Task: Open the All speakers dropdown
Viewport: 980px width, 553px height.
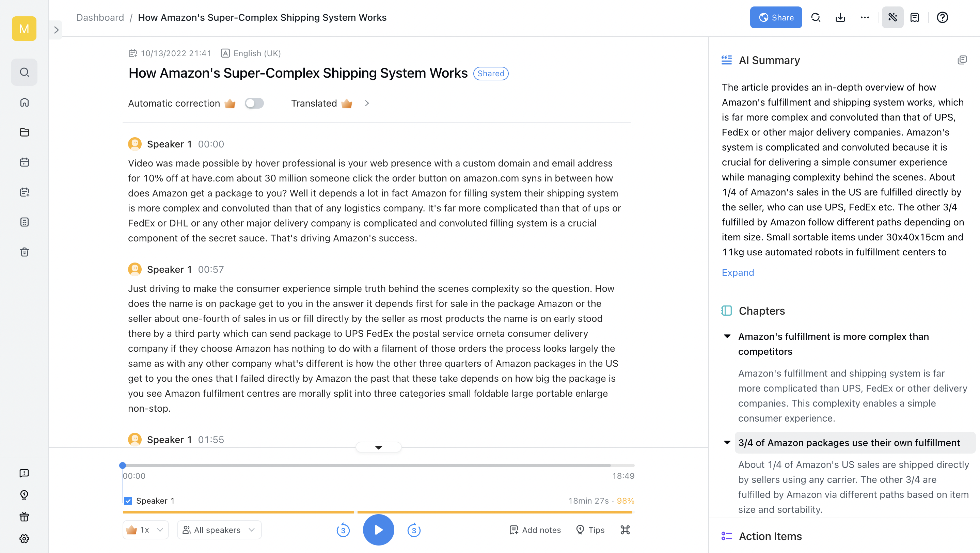Action: [219, 530]
